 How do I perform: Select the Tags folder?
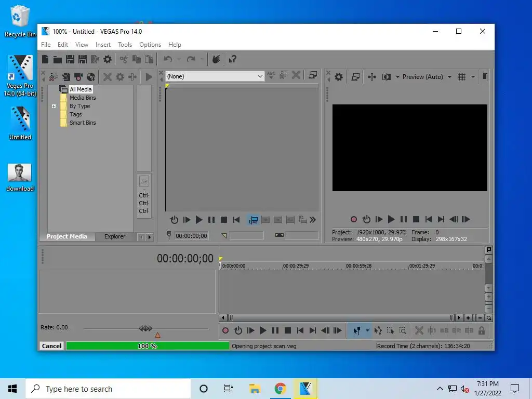click(76, 114)
